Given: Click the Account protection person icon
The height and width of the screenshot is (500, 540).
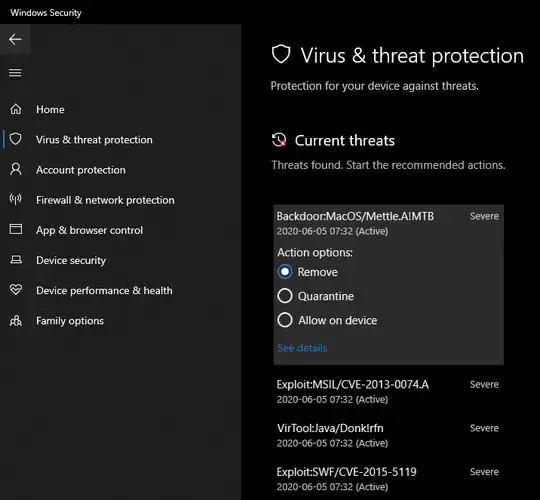Looking at the screenshot, I should tap(16, 169).
